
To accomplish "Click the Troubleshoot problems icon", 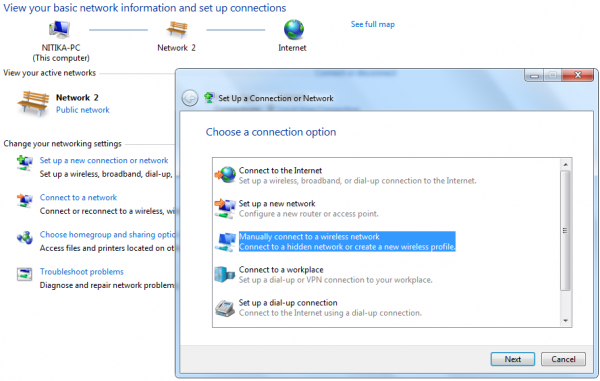I will pyautogui.click(x=25, y=274).
